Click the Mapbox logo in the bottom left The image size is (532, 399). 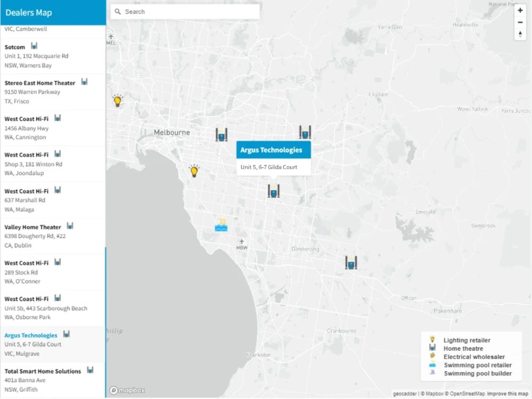point(127,390)
